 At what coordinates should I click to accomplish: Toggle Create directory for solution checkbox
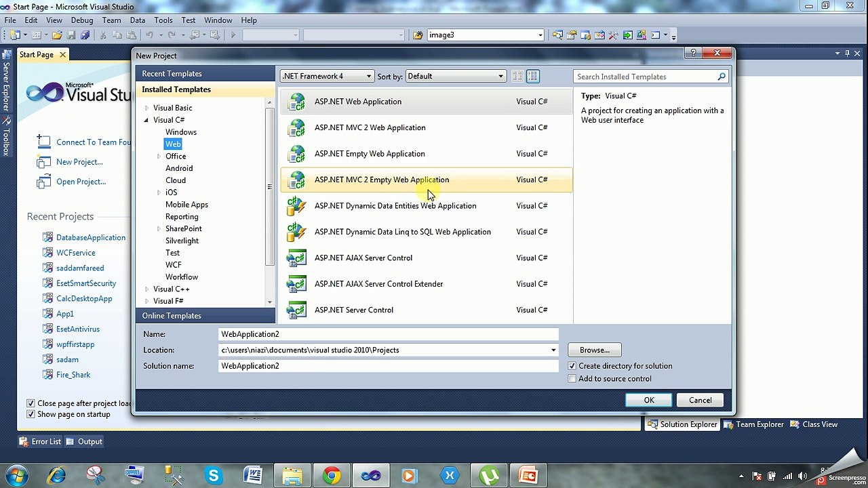(572, 366)
